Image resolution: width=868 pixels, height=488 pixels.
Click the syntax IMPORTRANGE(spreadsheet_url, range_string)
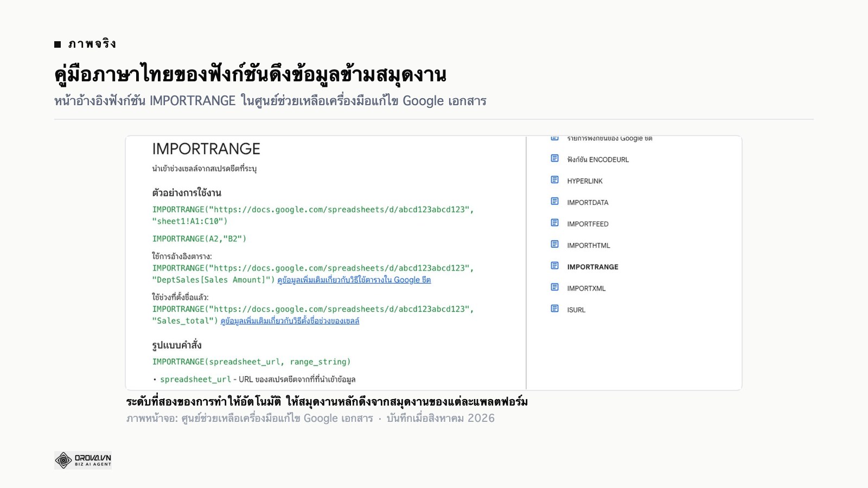[x=251, y=362]
